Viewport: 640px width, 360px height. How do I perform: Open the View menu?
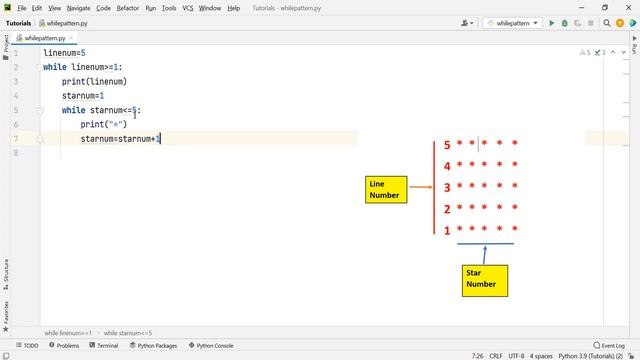[54, 8]
